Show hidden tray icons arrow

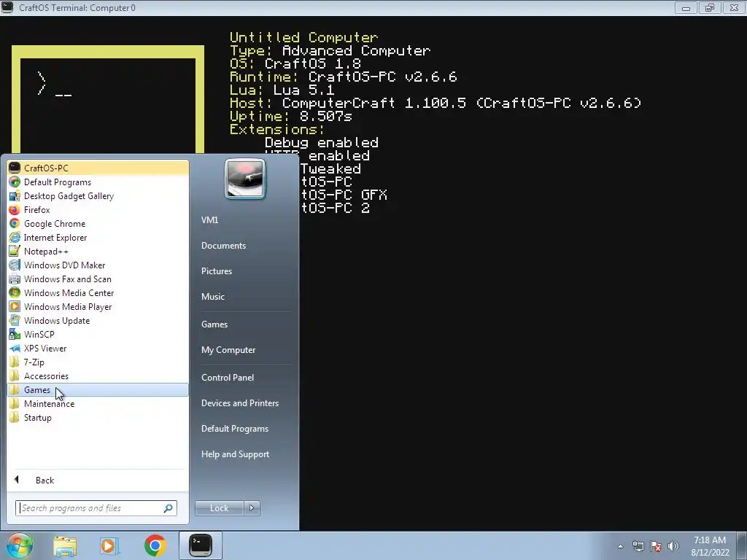(x=620, y=546)
